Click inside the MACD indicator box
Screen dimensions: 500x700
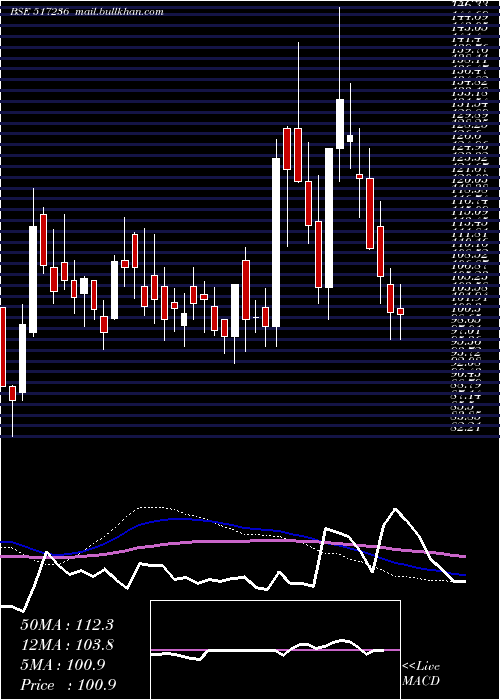tap(275, 650)
